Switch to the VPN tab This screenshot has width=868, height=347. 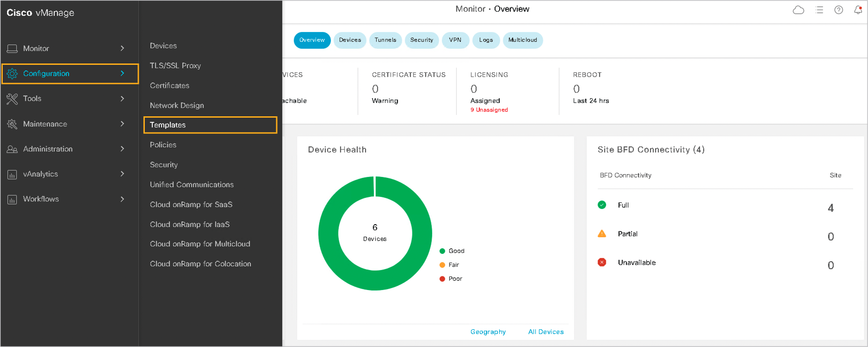coord(455,40)
